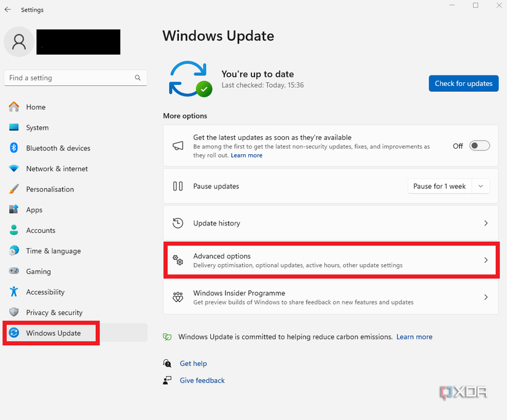The height and width of the screenshot is (420, 507).
Task: Expand Advanced options chevron
Action: click(485, 260)
